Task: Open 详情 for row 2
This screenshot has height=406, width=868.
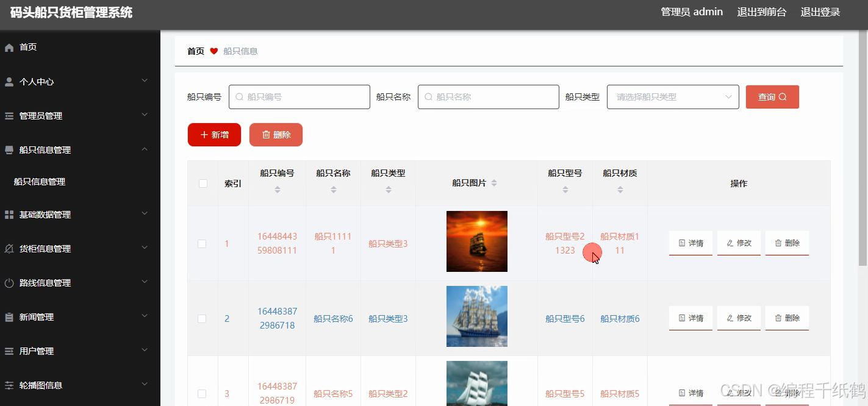Action: (x=690, y=318)
